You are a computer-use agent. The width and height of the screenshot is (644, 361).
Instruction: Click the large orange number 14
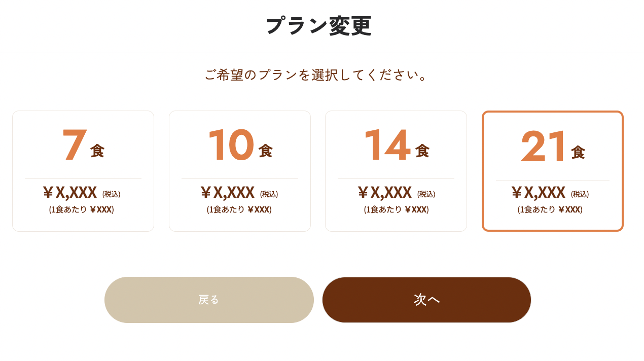click(x=387, y=146)
